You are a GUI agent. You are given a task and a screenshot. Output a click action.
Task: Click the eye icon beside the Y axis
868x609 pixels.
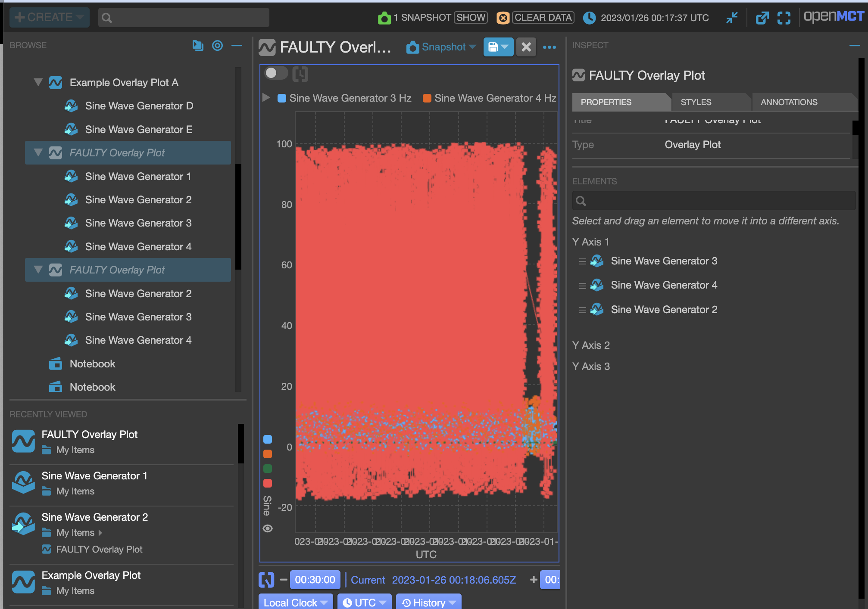click(268, 528)
